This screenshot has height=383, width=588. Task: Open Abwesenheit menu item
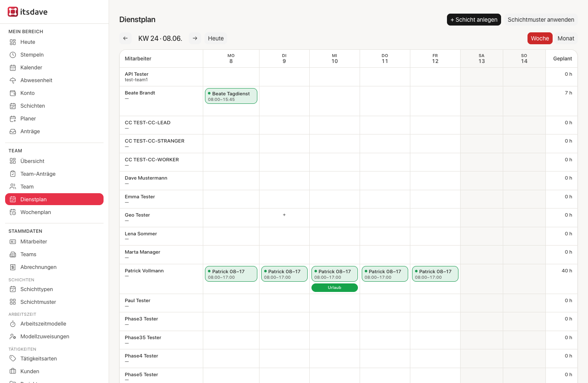pyautogui.click(x=54, y=80)
